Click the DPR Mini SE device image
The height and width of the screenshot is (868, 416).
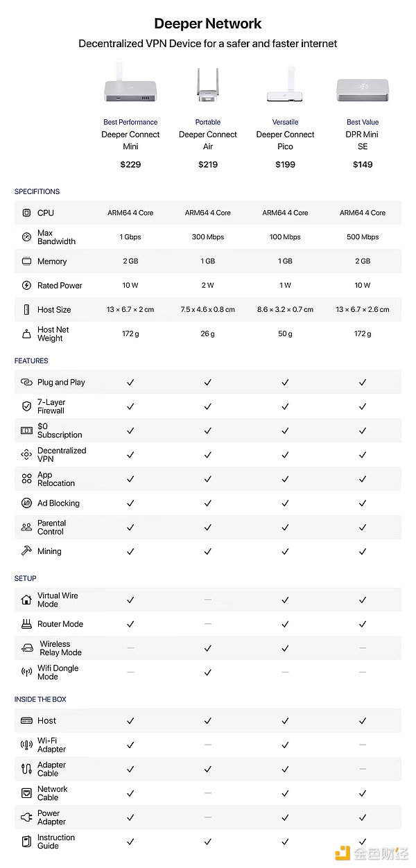[363, 90]
